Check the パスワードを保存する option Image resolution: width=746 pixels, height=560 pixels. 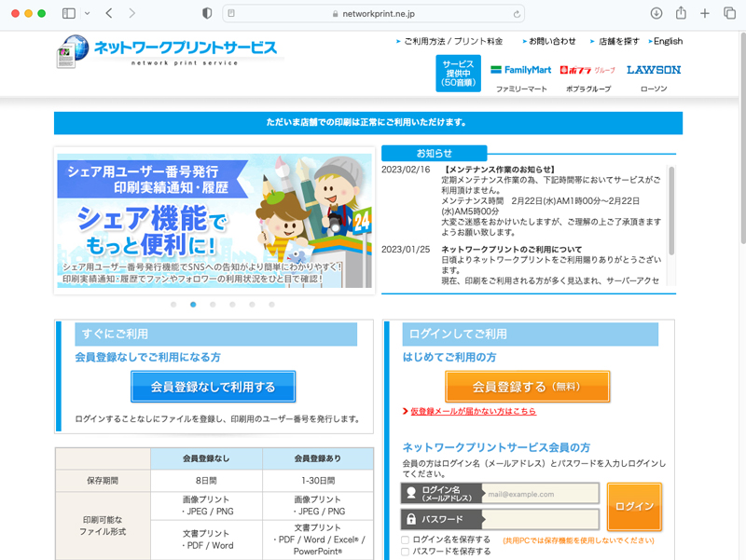click(405, 550)
